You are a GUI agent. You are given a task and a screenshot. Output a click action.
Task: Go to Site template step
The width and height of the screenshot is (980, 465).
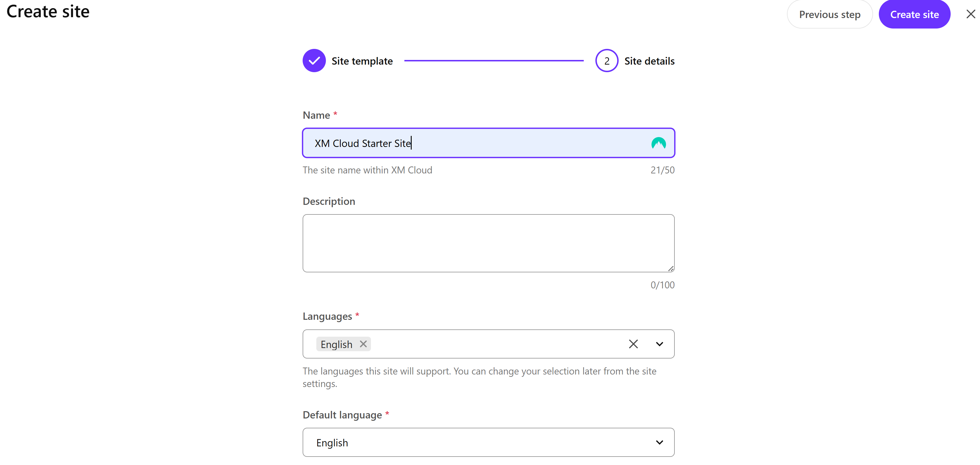coord(362,61)
